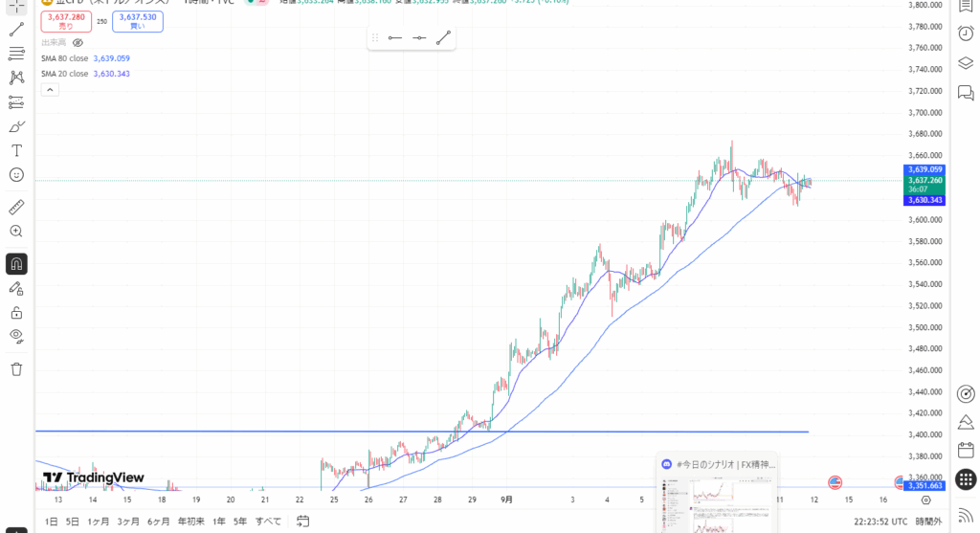Open the stacked triangles icon in right sidebar
This screenshot has width=980, height=533.
966,422
